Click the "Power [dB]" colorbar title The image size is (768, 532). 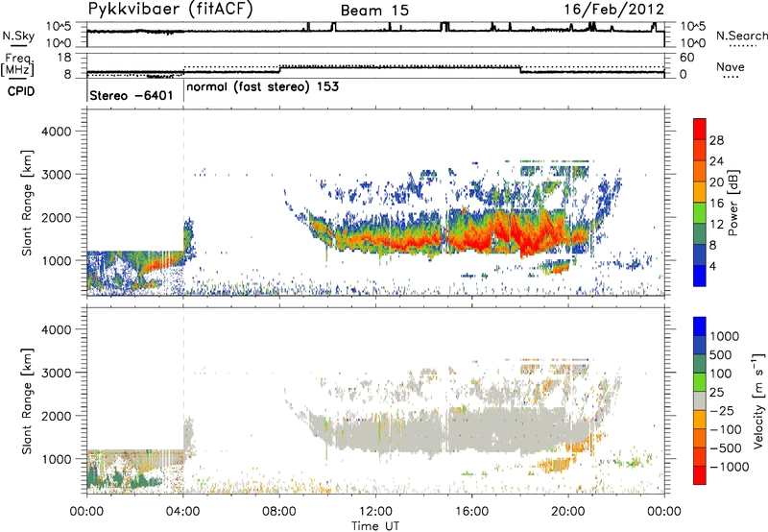[733, 203]
